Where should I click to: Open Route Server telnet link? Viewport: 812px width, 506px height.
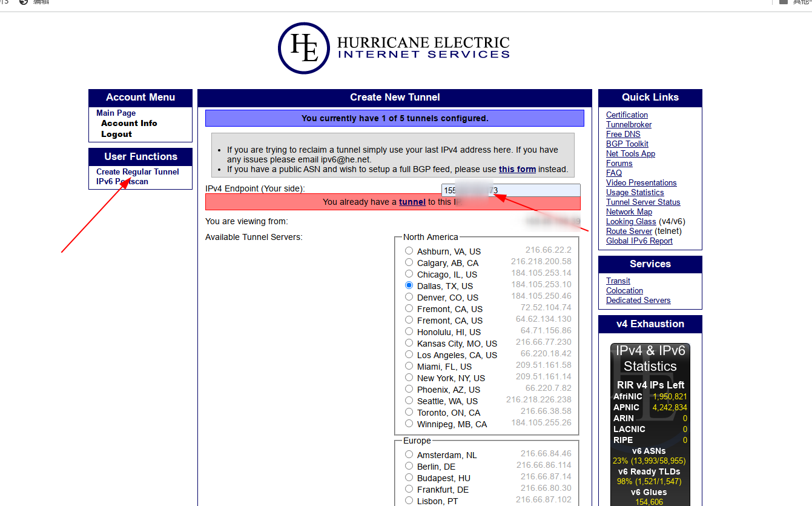629,231
